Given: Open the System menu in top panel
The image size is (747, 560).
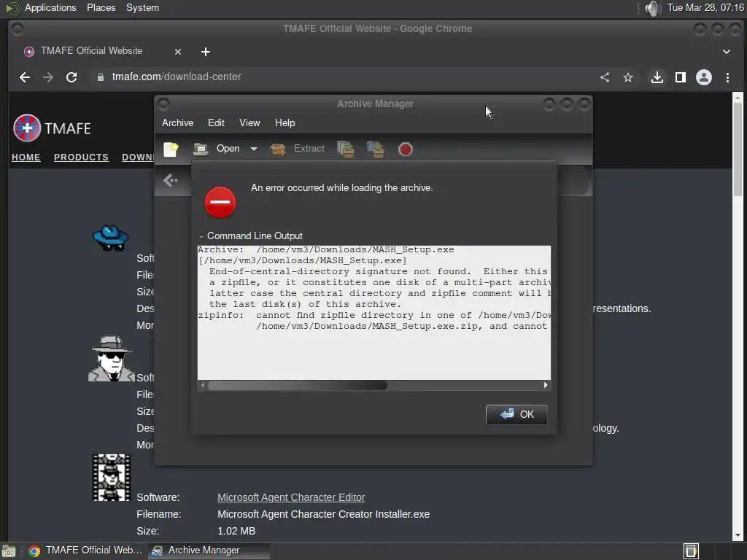Looking at the screenshot, I should click(x=142, y=7).
